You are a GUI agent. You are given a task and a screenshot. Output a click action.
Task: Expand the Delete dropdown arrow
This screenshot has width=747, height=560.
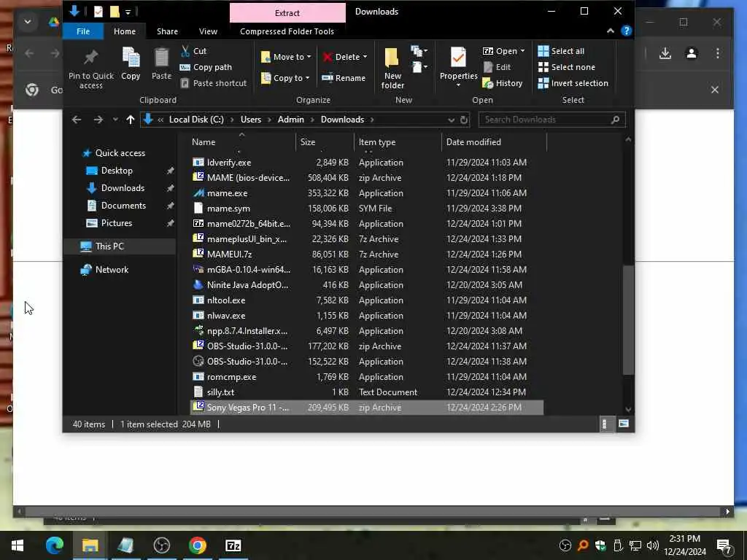click(365, 57)
